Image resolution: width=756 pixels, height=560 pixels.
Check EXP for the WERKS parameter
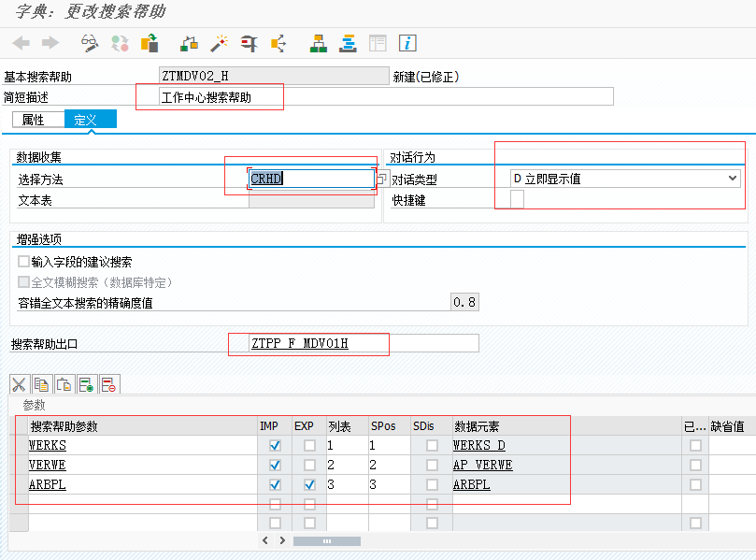coord(309,445)
